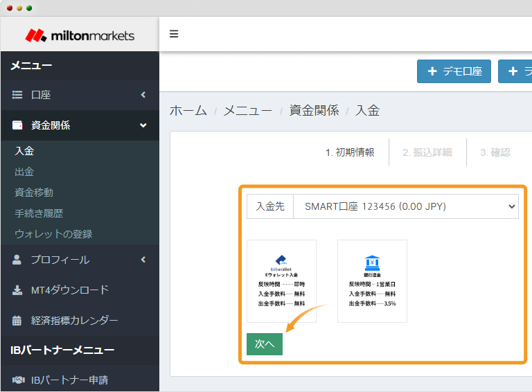Click メニュー breadcrumb link
This screenshot has height=392, width=532.
pyautogui.click(x=248, y=111)
